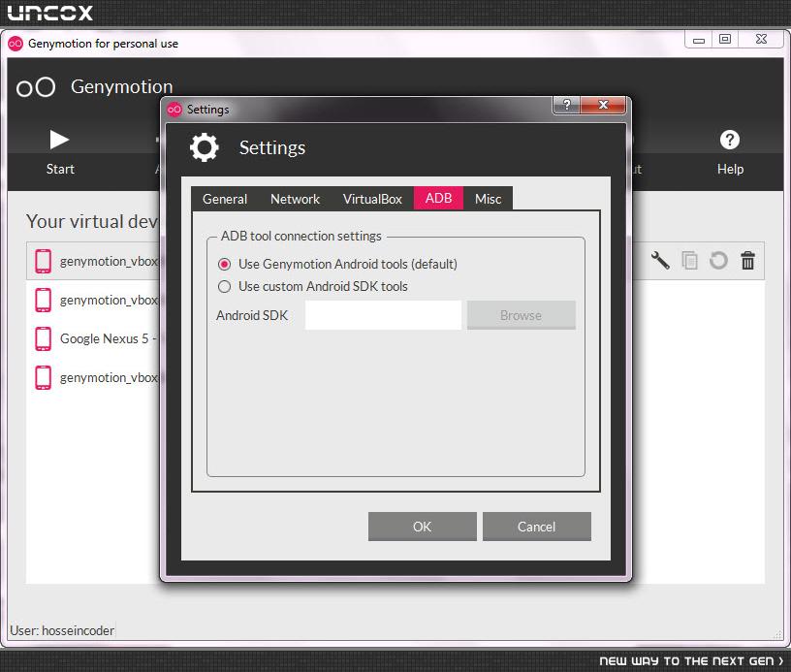Image resolution: width=791 pixels, height=672 pixels.
Task: Open the Help question mark icon
Action: tap(730, 140)
